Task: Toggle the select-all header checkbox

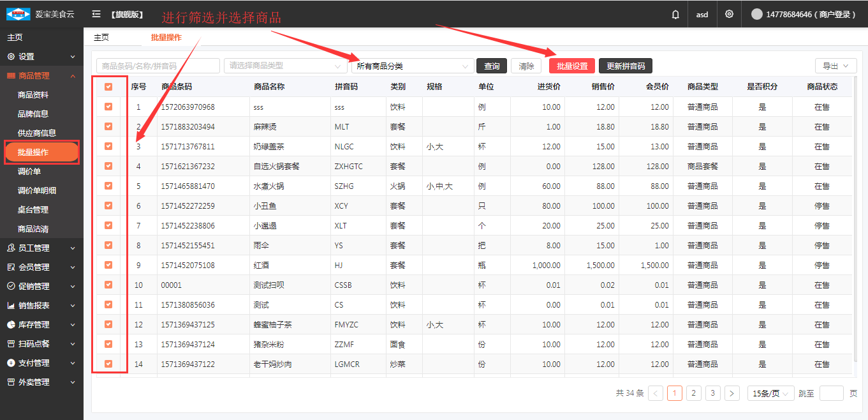Action: pyautogui.click(x=108, y=87)
